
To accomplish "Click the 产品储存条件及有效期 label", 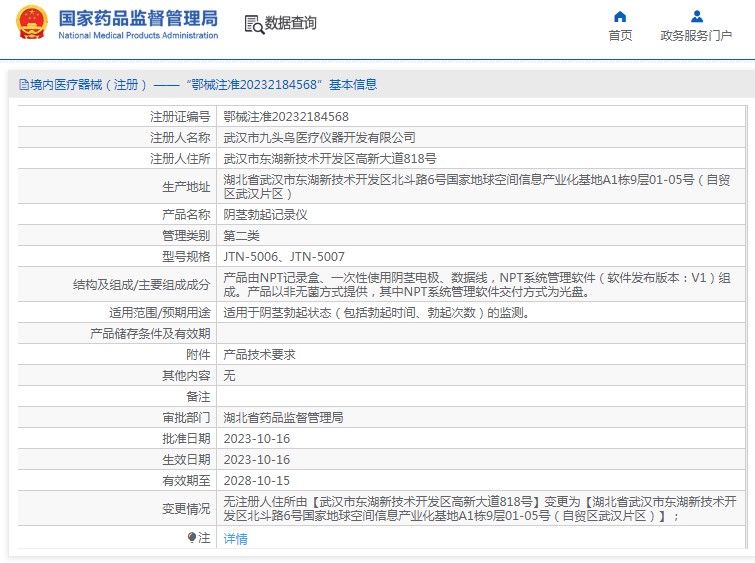I will point(150,333).
